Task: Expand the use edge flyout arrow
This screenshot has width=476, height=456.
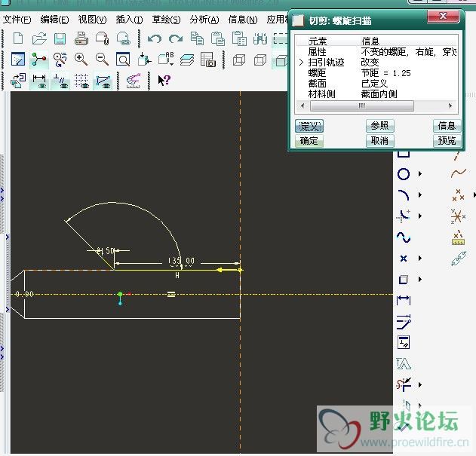Action: point(420,279)
